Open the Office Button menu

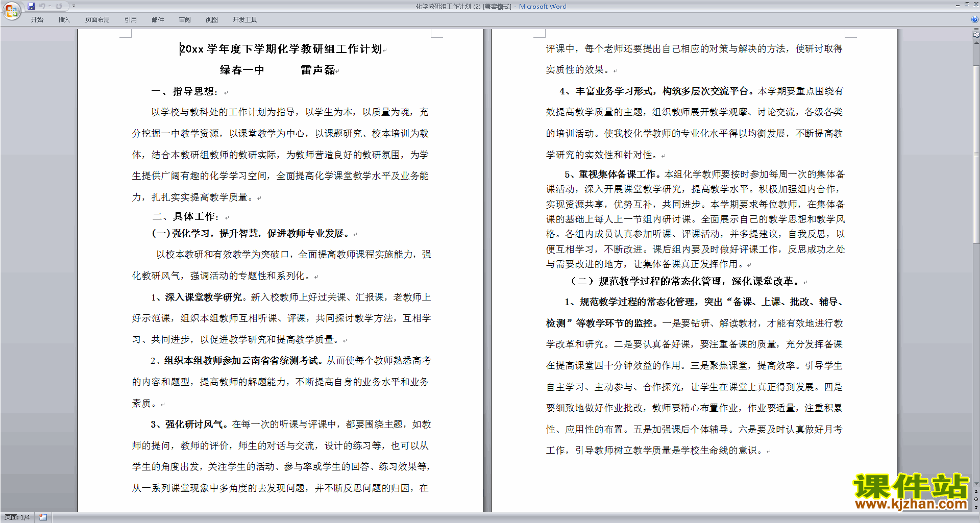click(x=11, y=11)
